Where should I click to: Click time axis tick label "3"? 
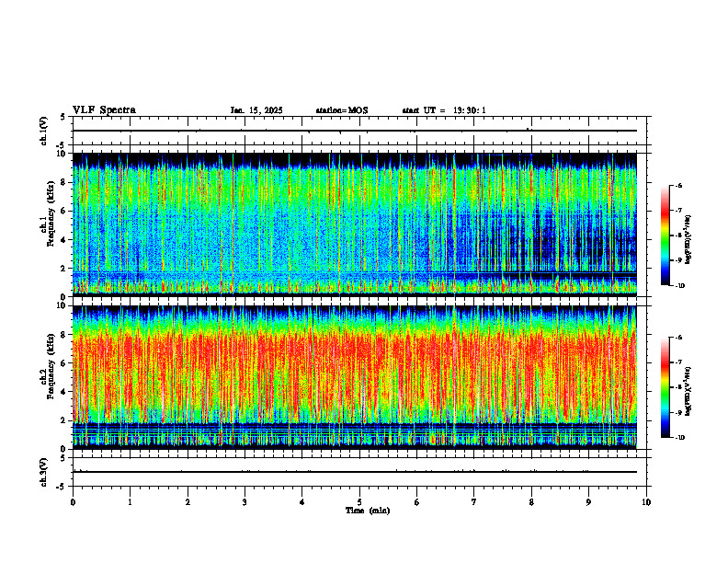245,502
